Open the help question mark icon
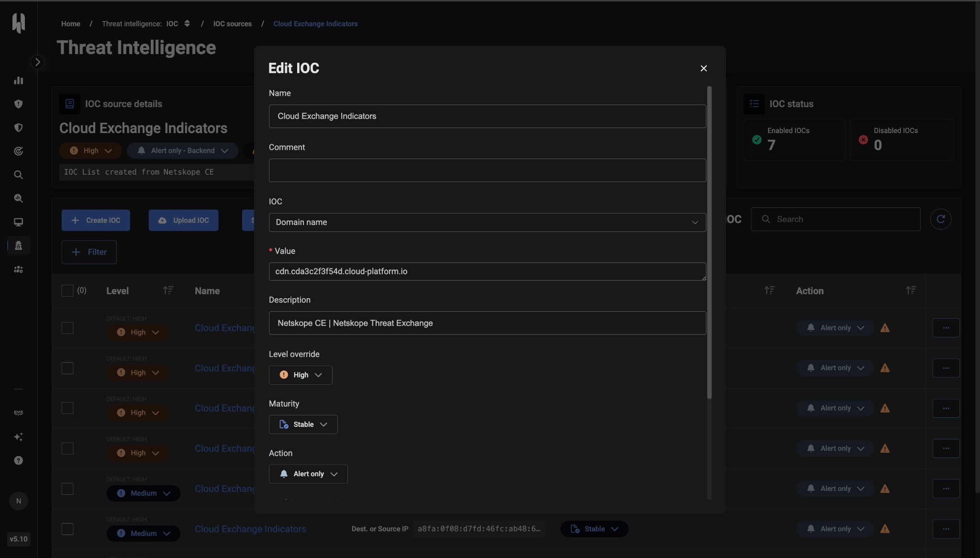This screenshot has width=980, height=558. (19, 460)
